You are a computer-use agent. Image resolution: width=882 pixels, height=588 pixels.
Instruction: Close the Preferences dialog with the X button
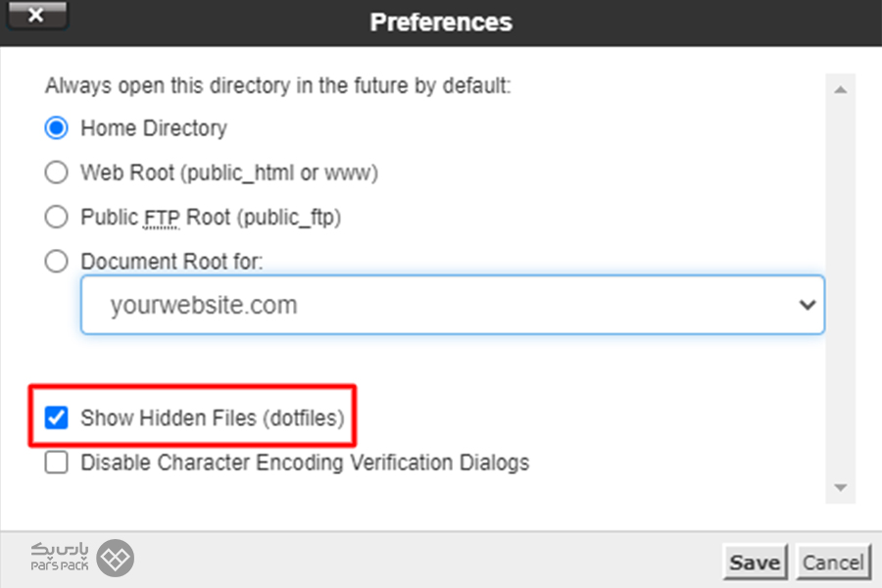36,17
